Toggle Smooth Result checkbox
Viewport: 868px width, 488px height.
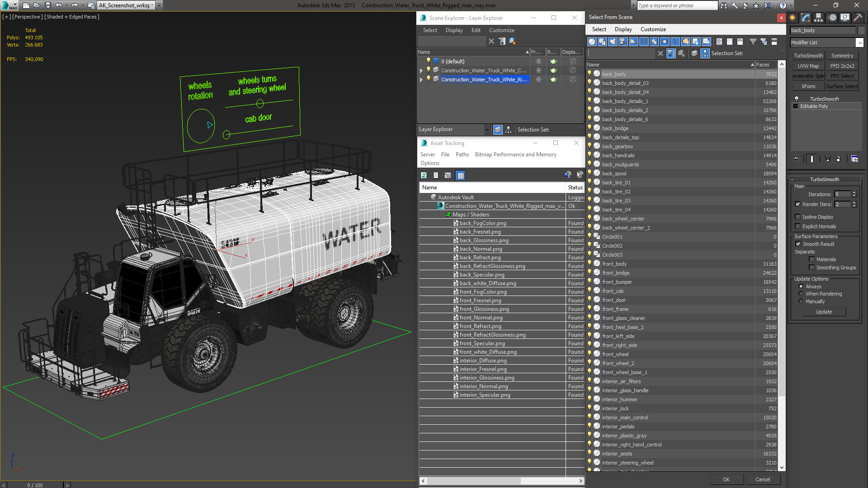pyautogui.click(x=798, y=244)
